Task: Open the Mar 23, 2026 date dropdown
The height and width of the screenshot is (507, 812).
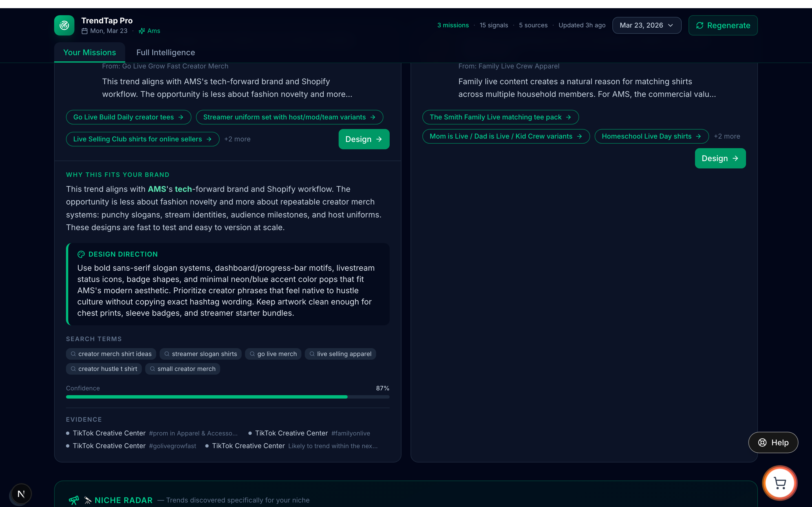Action: coord(646,25)
